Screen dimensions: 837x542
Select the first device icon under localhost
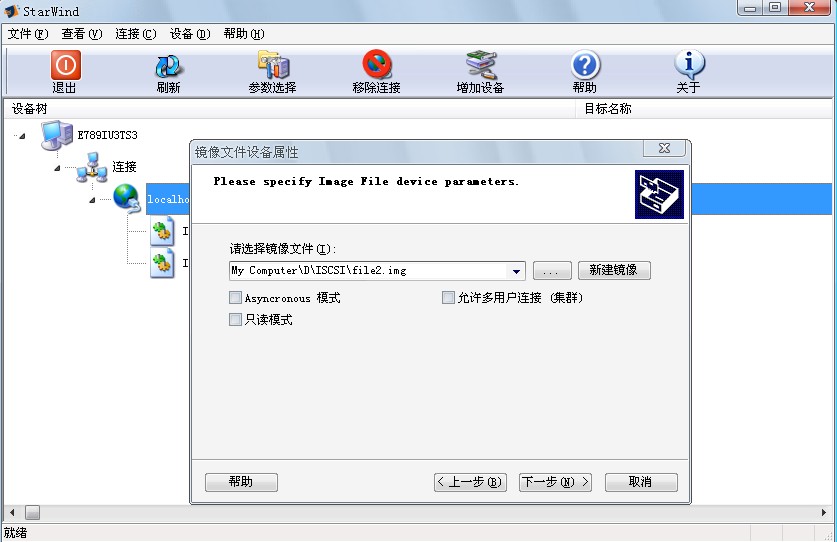tap(162, 231)
